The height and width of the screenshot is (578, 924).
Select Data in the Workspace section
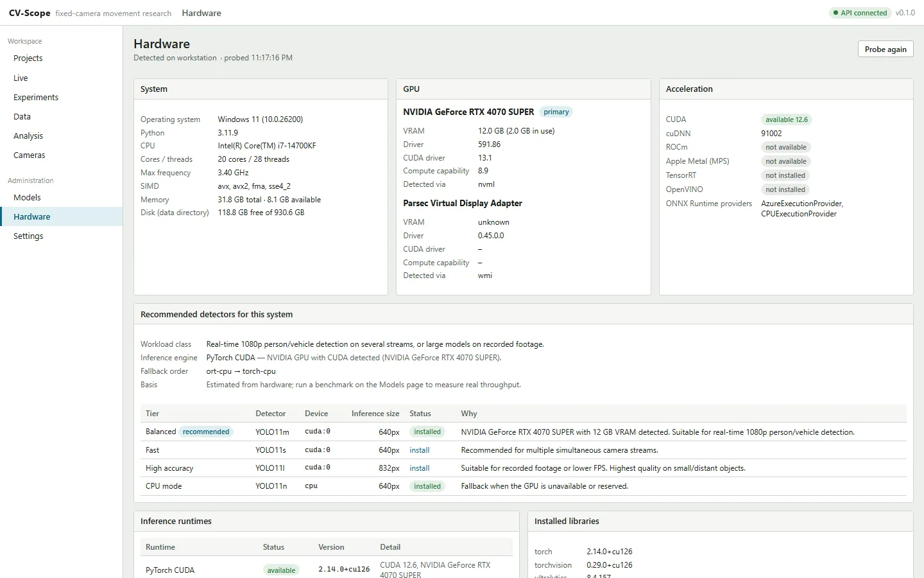click(x=61, y=116)
